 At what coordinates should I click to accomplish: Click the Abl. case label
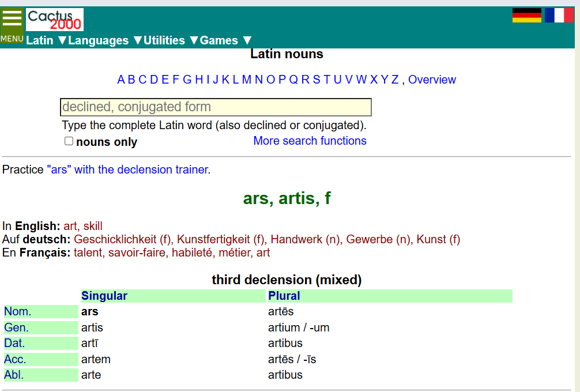tap(14, 375)
